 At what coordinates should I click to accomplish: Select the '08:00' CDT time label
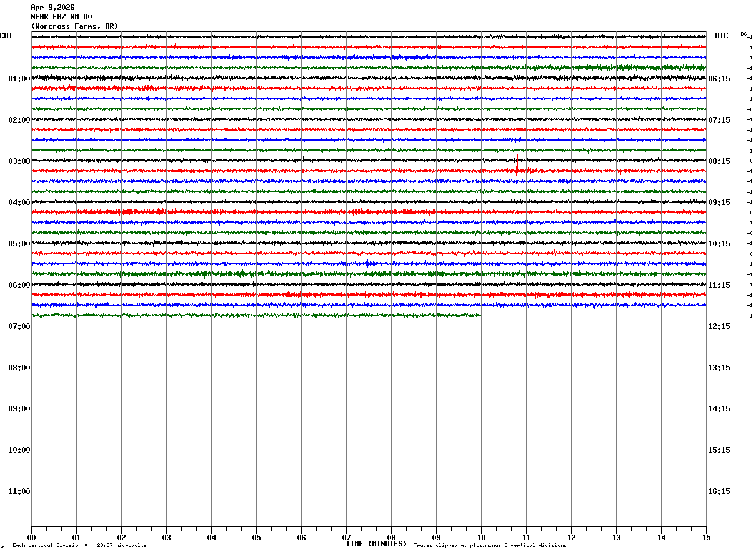coord(19,368)
